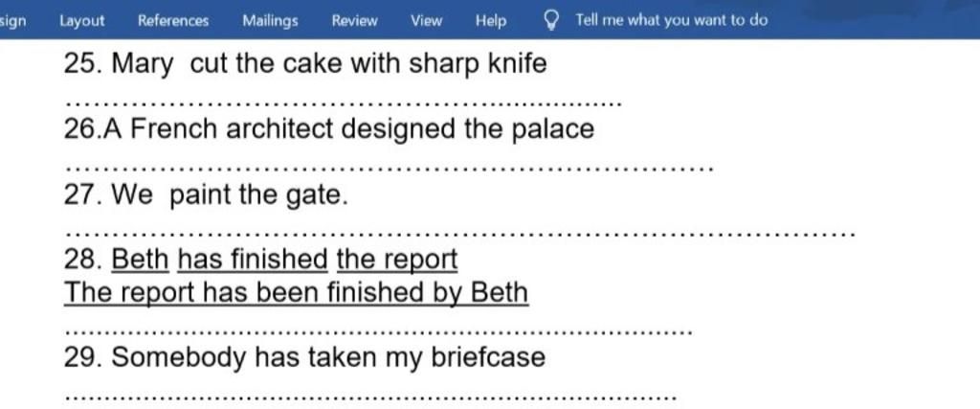
Task: Click the Help tab
Action: tap(491, 20)
